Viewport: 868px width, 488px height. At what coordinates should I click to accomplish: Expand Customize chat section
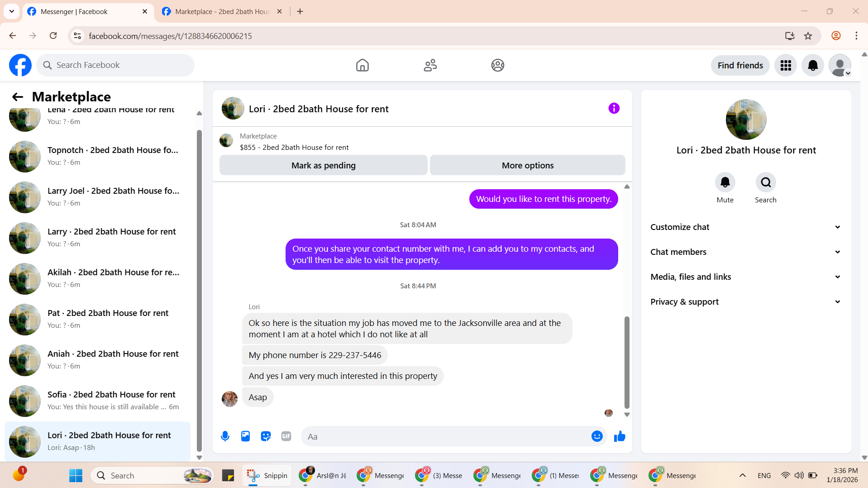746,227
